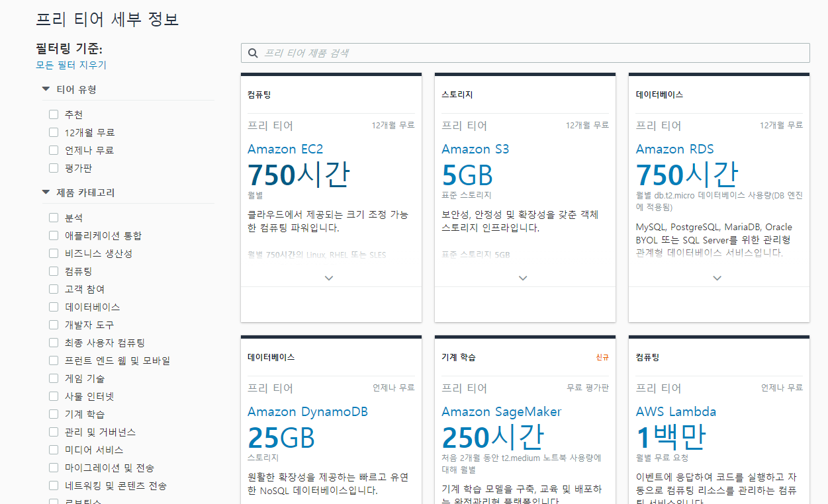Image resolution: width=828 pixels, height=504 pixels.
Task: Click the search magnifier icon
Action: pos(253,53)
